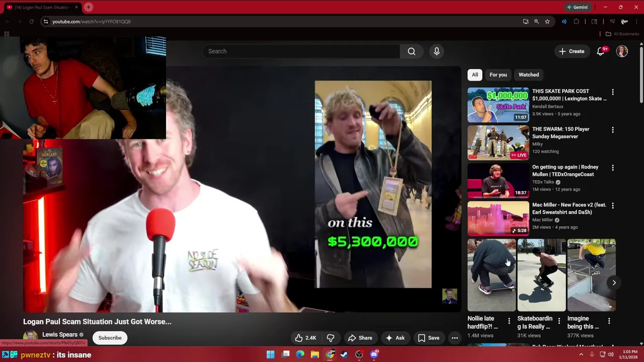Click the YouTube search magnifier button
This screenshot has width=644, height=362.
(412, 51)
